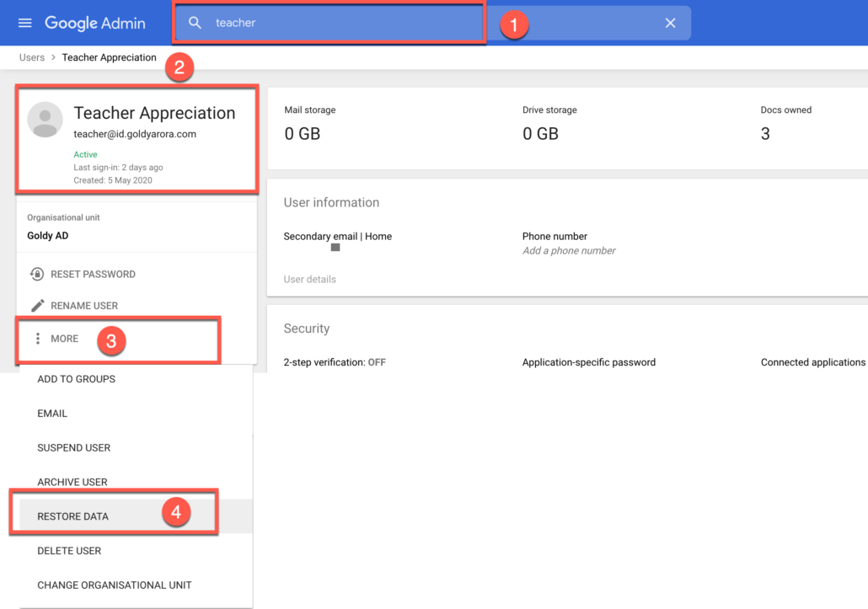Choose ARCHIVE USER option
The height and width of the screenshot is (609, 868).
coord(137,482)
